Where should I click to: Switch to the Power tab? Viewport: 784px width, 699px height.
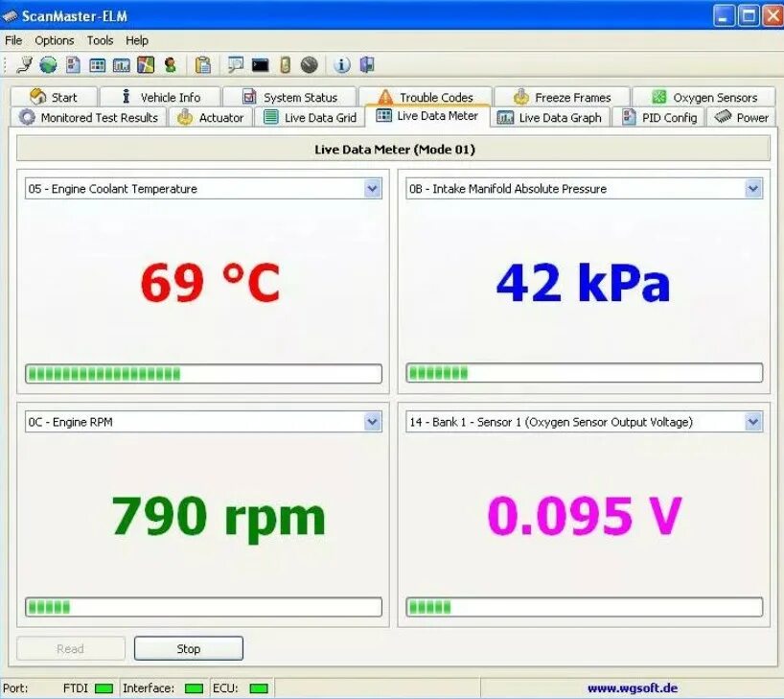[741, 118]
